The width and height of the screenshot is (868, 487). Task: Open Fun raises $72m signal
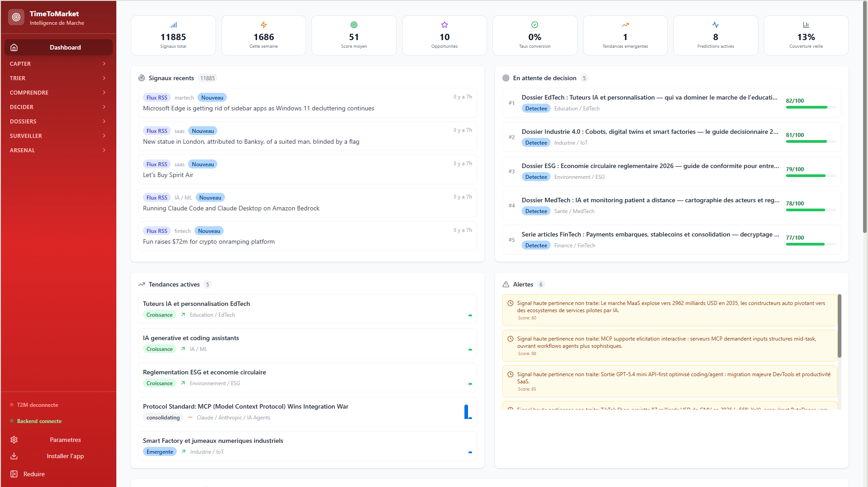[308, 236]
